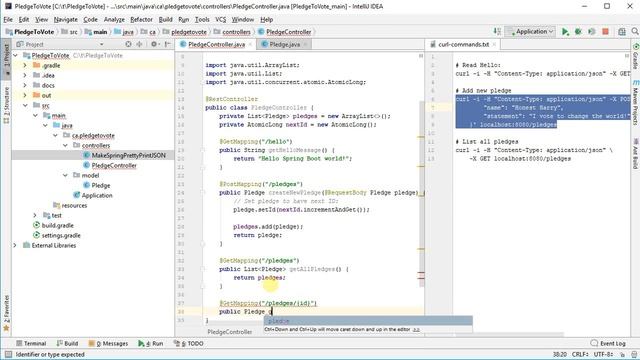640x360 pixels.
Task: Select the resources folder
Action: click(74, 205)
